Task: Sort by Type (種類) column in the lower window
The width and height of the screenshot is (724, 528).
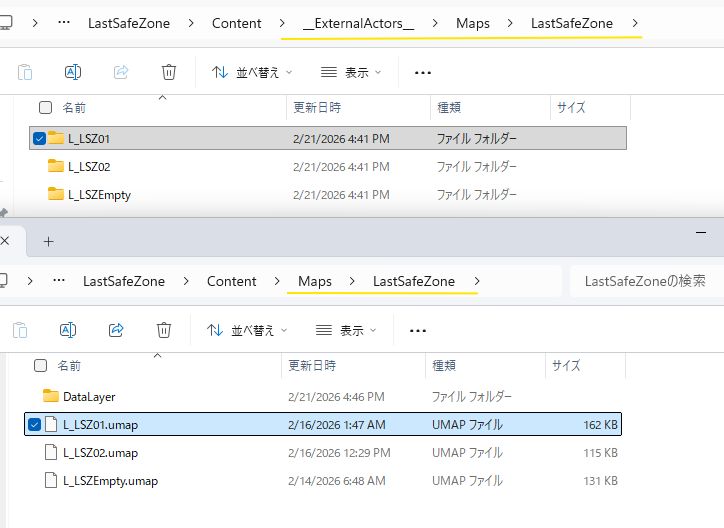Action: (x=444, y=366)
